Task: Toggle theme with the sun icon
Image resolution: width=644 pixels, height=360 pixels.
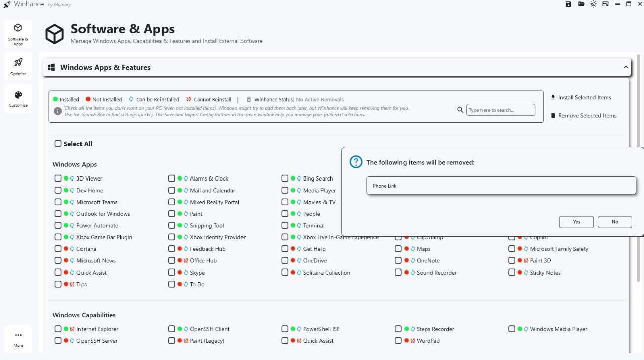Action: [594, 4]
